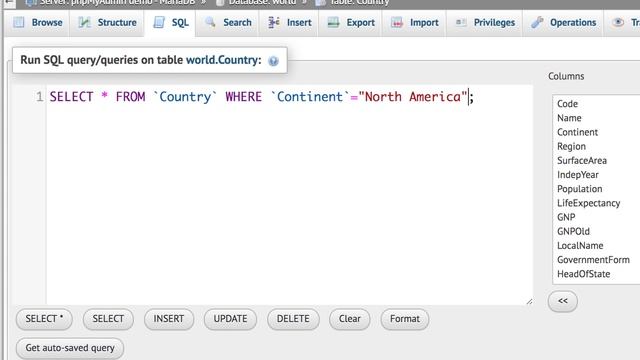The image size is (640, 360).
Task: Click the "North America" string in query
Action: click(413, 97)
